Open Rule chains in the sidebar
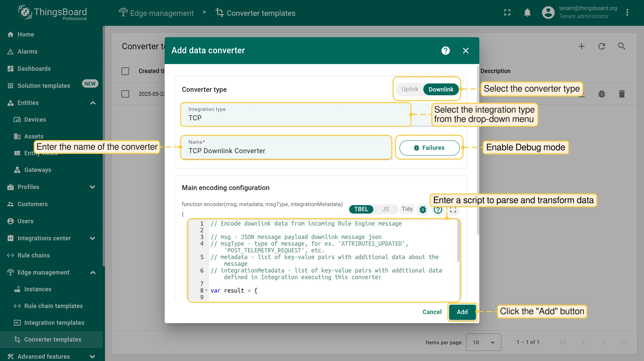 coord(34,255)
